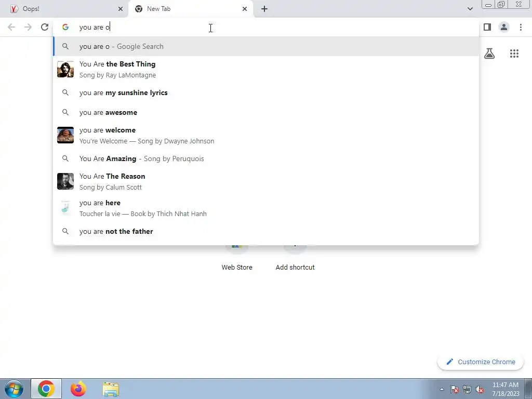Click the Google icon in address bar
Viewport: 532px width, 399px height.
65,27
